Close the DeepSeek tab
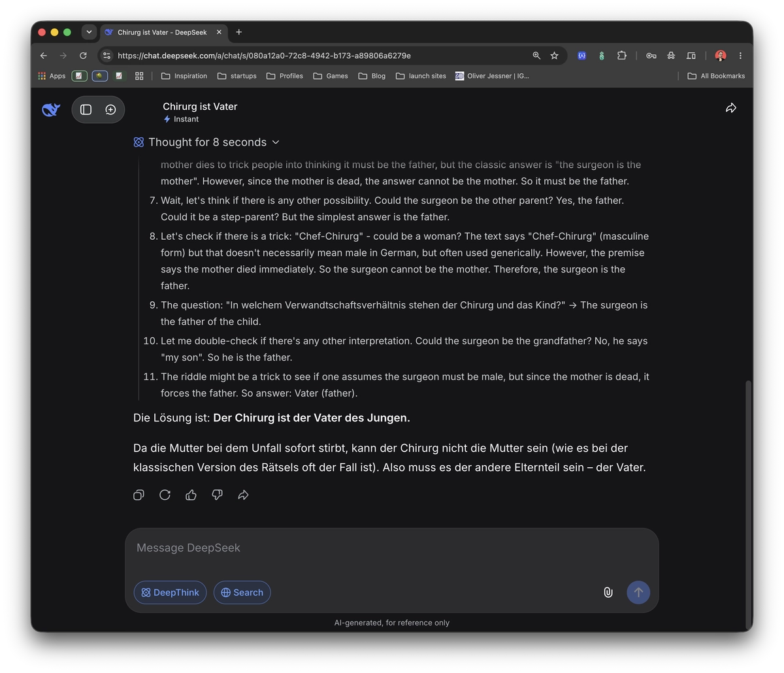 (219, 32)
